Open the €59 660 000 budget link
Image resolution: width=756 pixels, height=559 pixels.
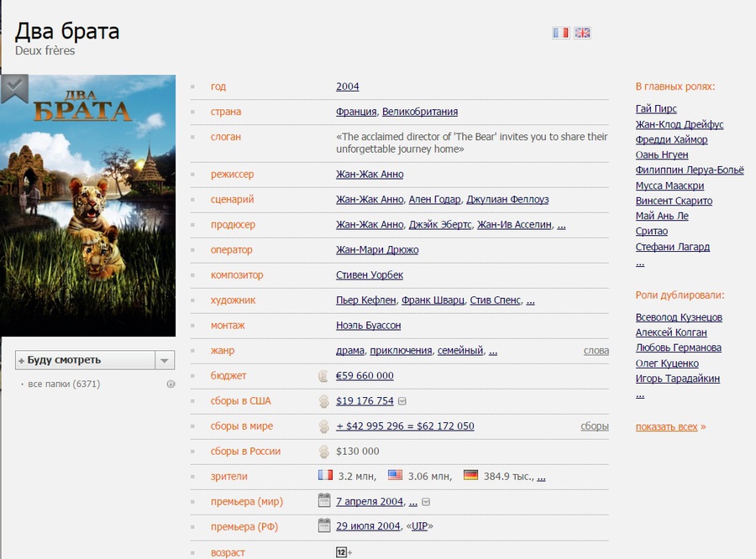click(x=365, y=375)
